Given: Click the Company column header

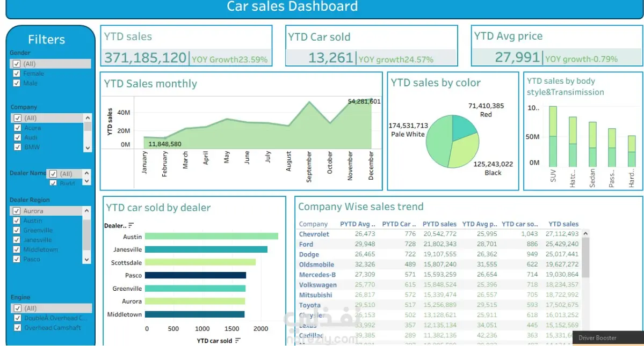Looking at the screenshot, I should [313, 224].
